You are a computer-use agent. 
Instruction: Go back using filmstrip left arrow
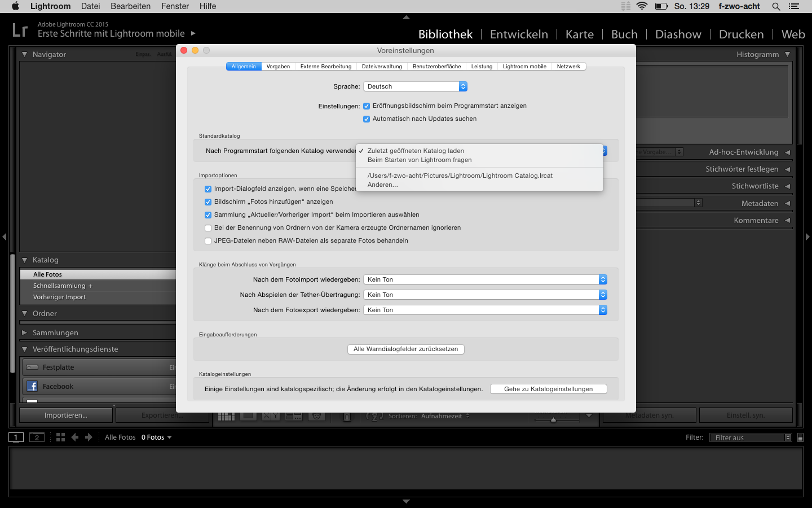[74, 437]
